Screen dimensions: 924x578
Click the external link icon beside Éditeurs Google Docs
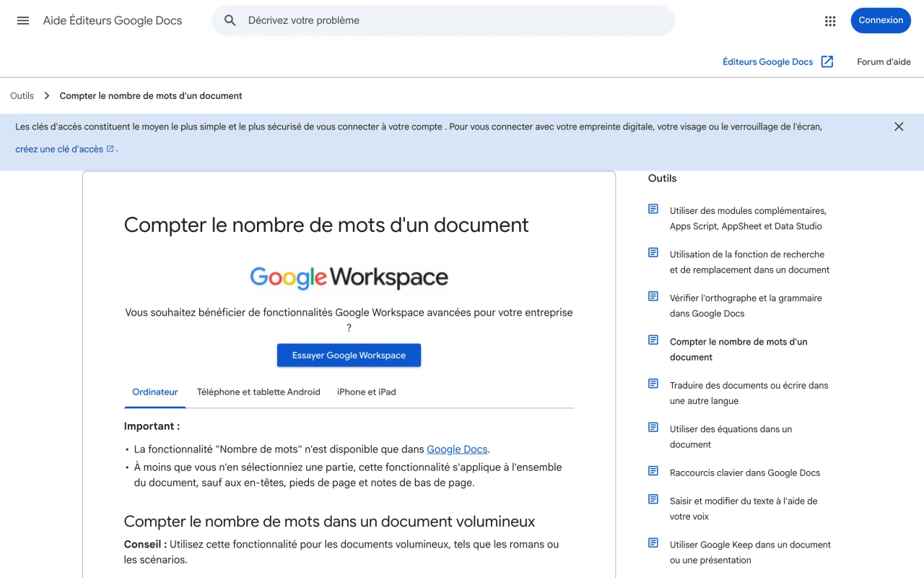pos(827,62)
